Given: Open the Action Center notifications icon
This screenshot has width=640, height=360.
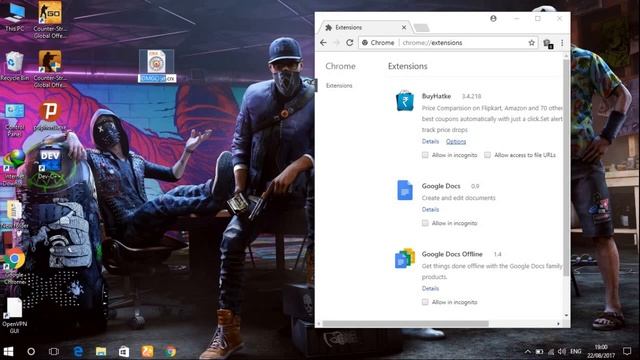Looking at the screenshot, I should click(627, 351).
